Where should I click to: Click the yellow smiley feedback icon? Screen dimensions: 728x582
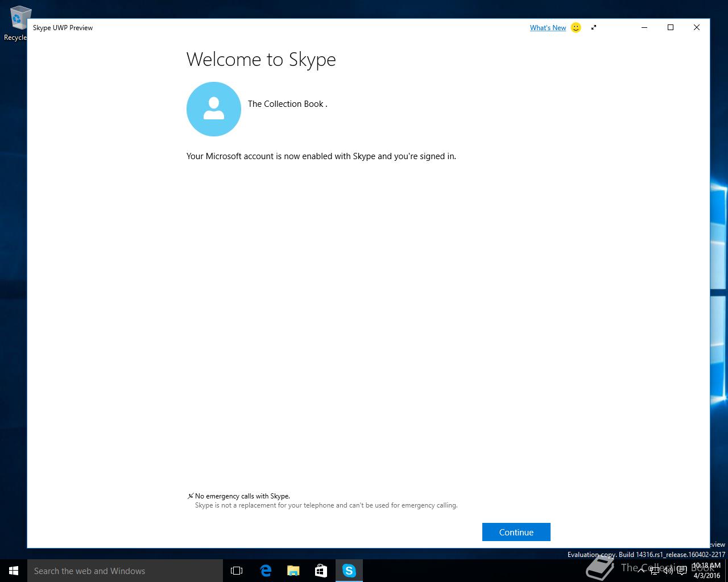tap(576, 27)
